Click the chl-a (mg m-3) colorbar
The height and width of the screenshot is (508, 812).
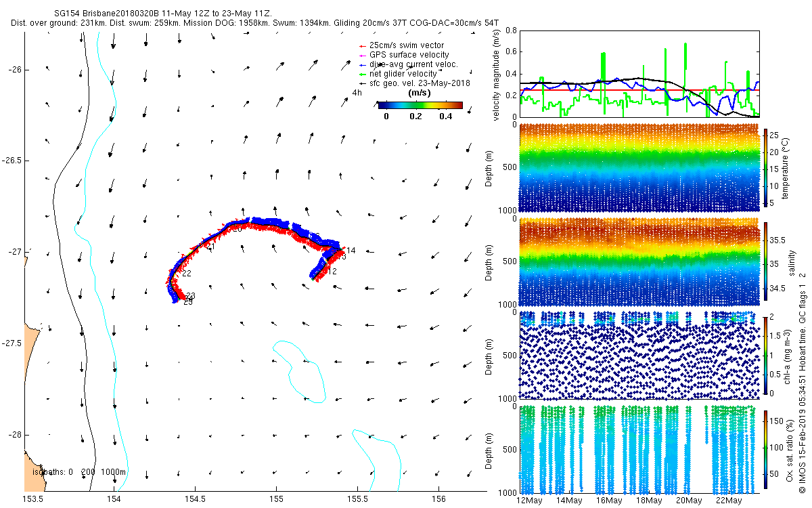[x=766, y=356]
